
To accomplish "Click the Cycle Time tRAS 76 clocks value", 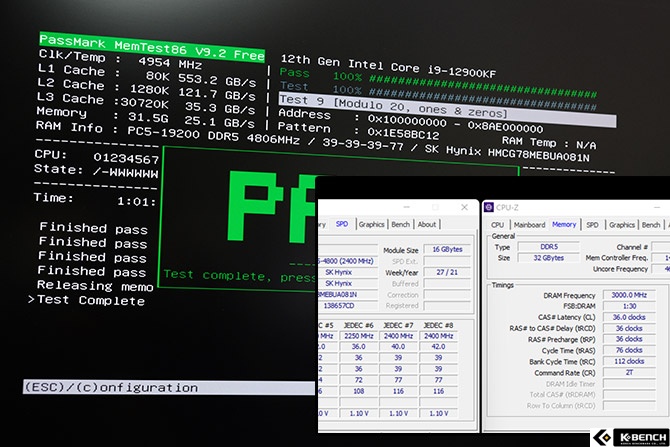I will (629, 350).
